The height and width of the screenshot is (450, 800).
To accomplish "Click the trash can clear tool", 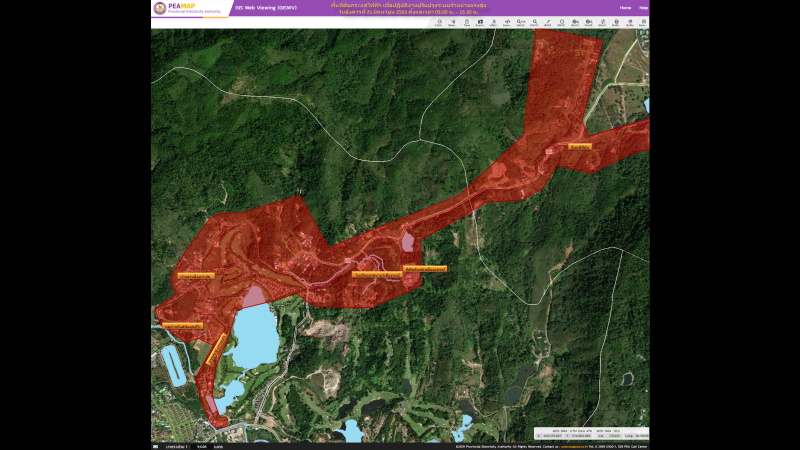I will point(467,22).
